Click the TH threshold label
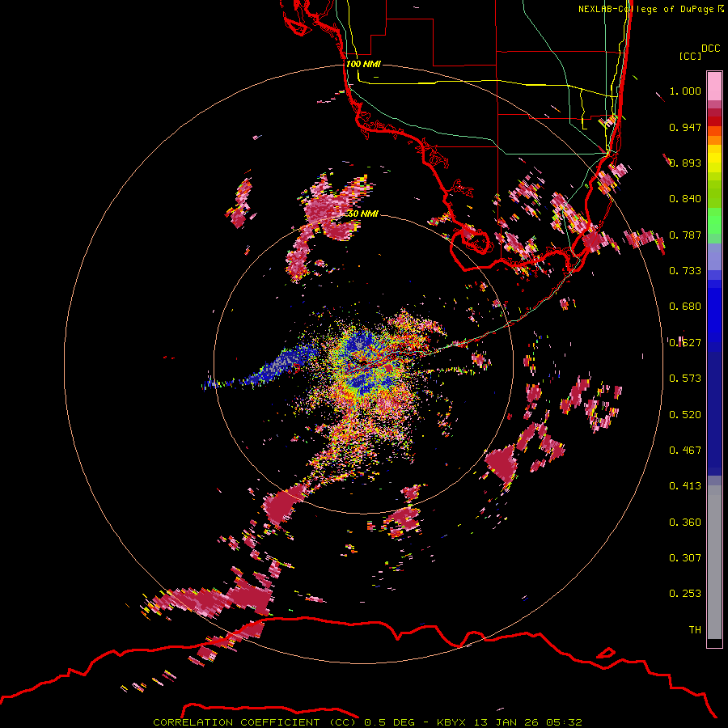The width and height of the screenshot is (728, 728). 695,630
